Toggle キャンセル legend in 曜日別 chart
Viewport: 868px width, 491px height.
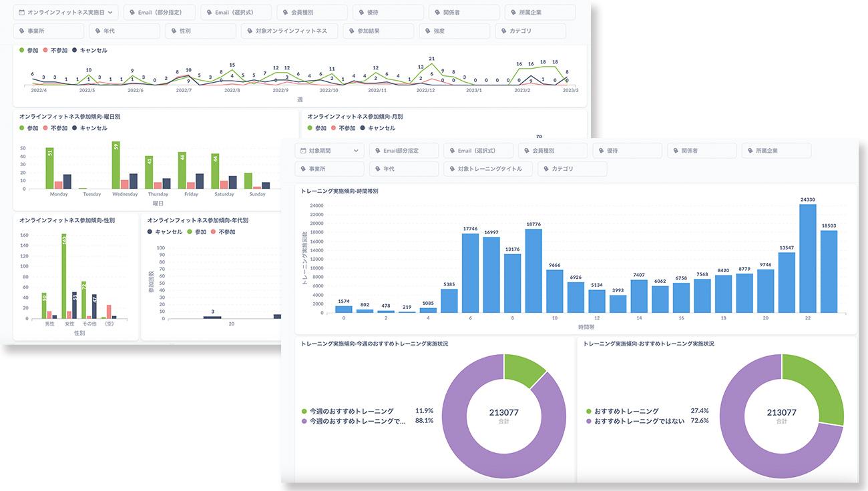89,128
